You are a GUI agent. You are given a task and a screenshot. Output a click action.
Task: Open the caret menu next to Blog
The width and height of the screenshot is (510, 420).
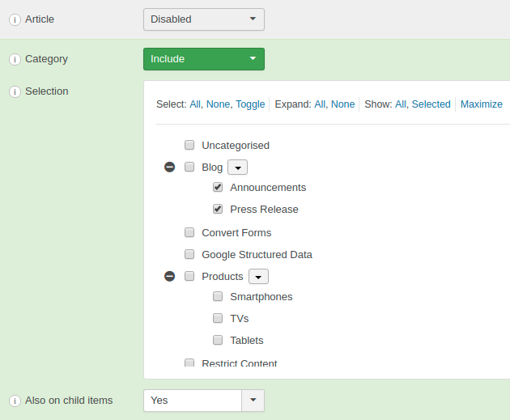(237, 168)
